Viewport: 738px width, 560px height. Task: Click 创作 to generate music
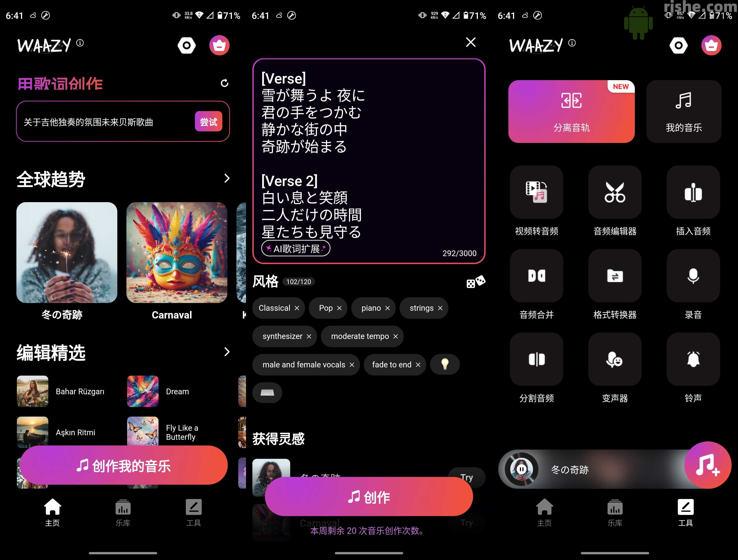[369, 497]
